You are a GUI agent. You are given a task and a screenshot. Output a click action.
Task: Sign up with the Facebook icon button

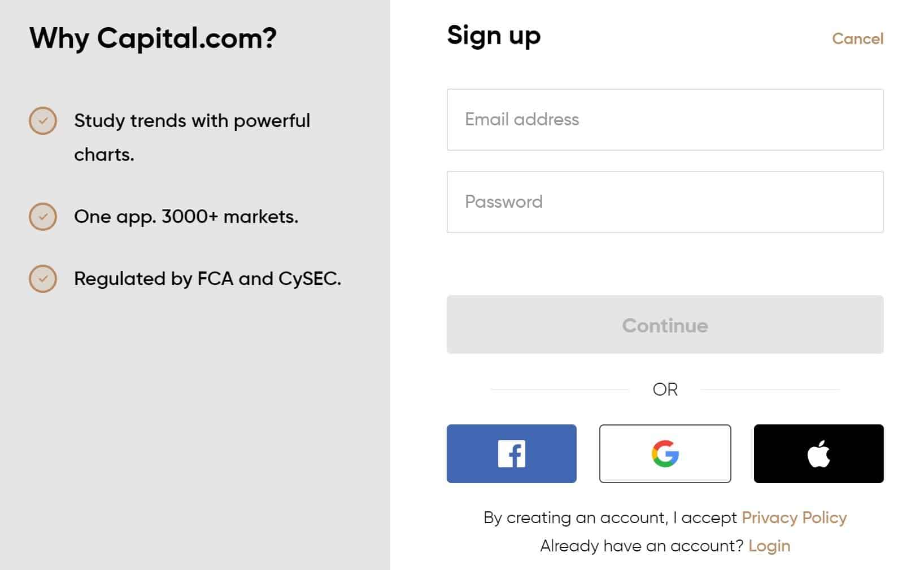click(511, 454)
